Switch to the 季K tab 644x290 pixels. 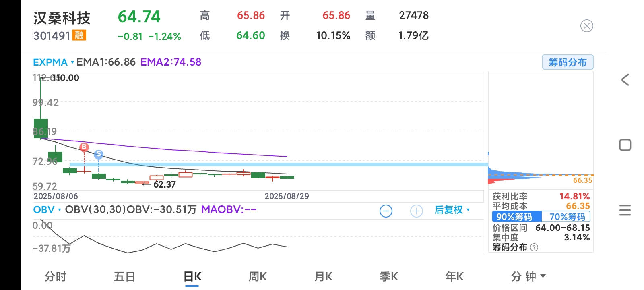pos(389,276)
